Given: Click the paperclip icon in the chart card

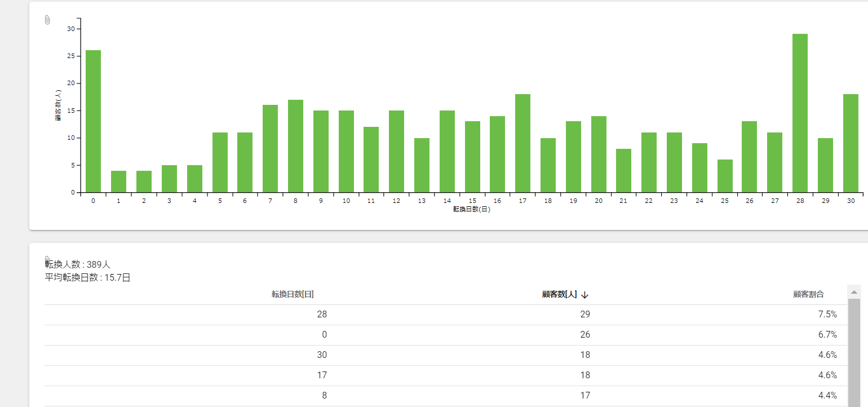Looking at the screenshot, I should coord(47,20).
